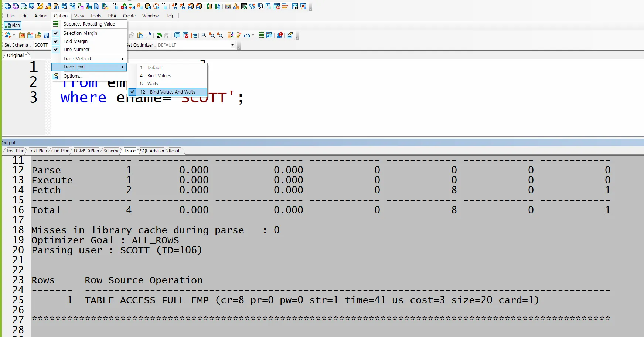Click the 'Optimizer Goal : ALL_ROWS' line
The height and width of the screenshot is (337, 644).
pyautogui.click(x=105, y=240)
